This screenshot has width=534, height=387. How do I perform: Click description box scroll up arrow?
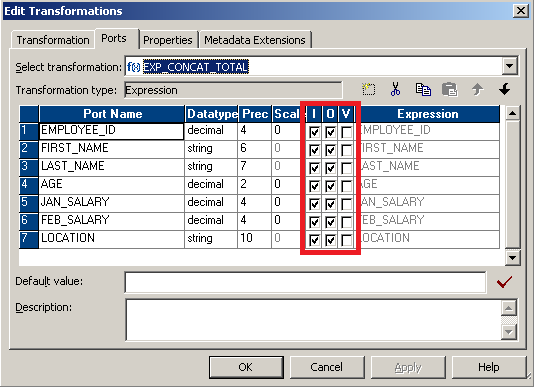point(509,308)
